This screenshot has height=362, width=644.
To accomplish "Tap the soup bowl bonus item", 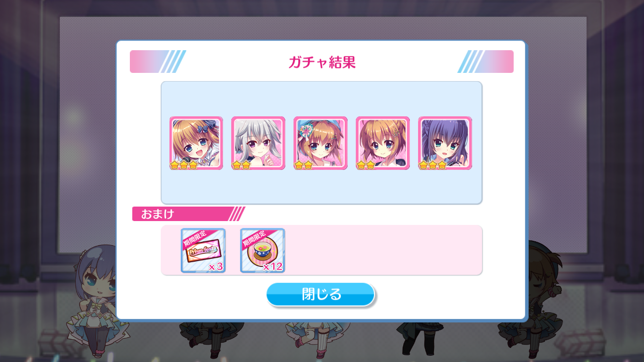I will pos(263,251).
